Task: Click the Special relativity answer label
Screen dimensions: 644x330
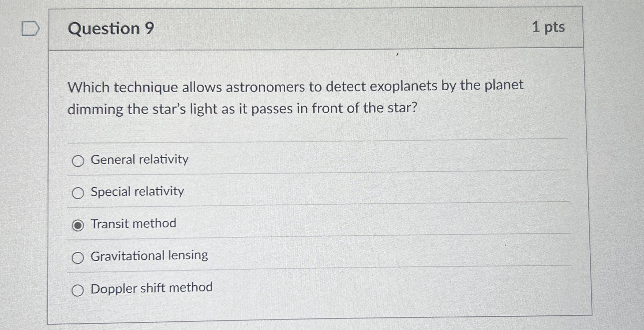Action: coord(137,191)
